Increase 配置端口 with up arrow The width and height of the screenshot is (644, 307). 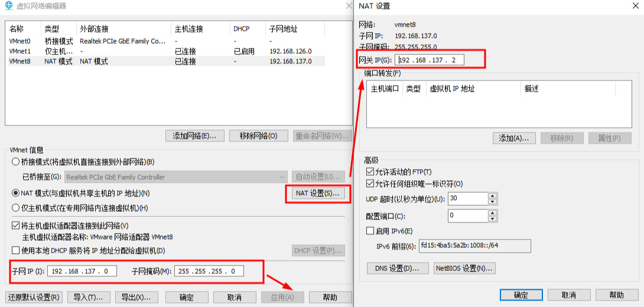pyautogui.click(x=493, y=212)
